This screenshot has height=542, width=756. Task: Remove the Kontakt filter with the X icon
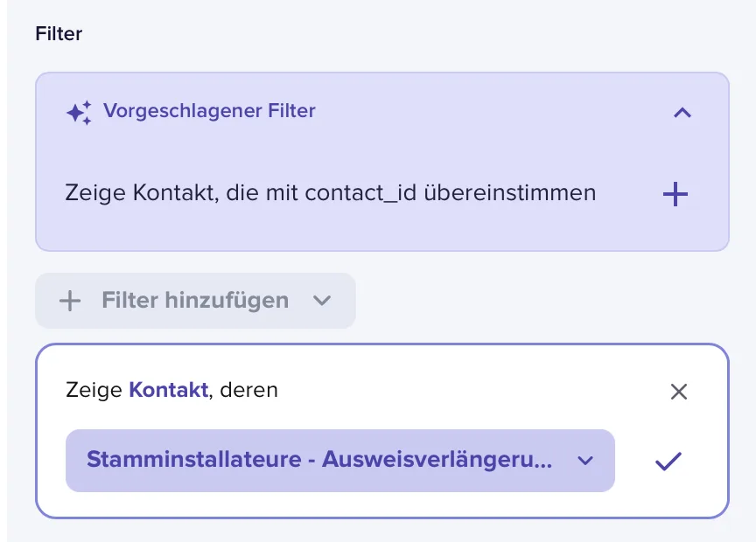(x=679, y=392)
